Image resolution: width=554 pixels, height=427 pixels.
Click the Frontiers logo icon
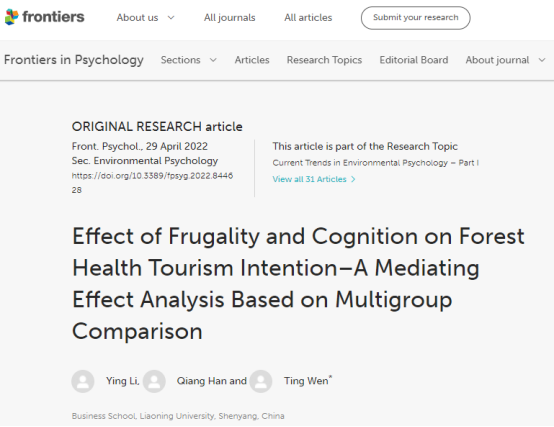coord(11,17)
